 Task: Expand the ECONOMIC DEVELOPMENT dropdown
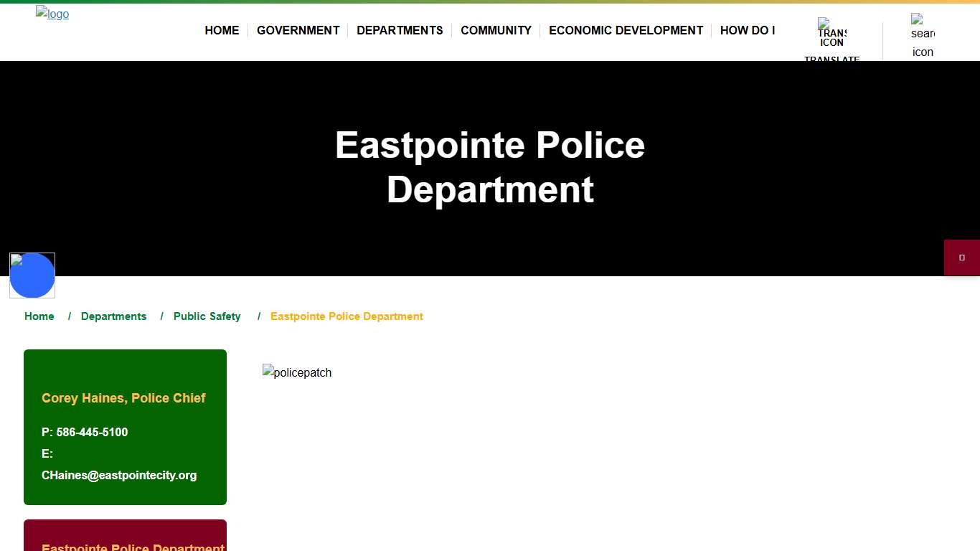(626, 30)
